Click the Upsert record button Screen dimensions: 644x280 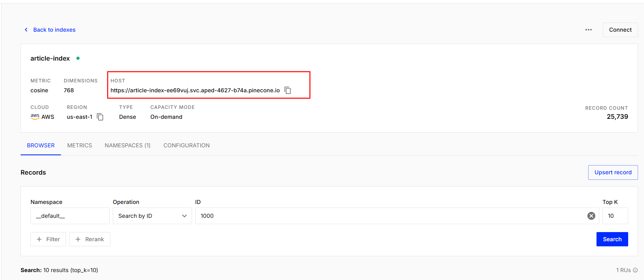[x=613, y=172]
